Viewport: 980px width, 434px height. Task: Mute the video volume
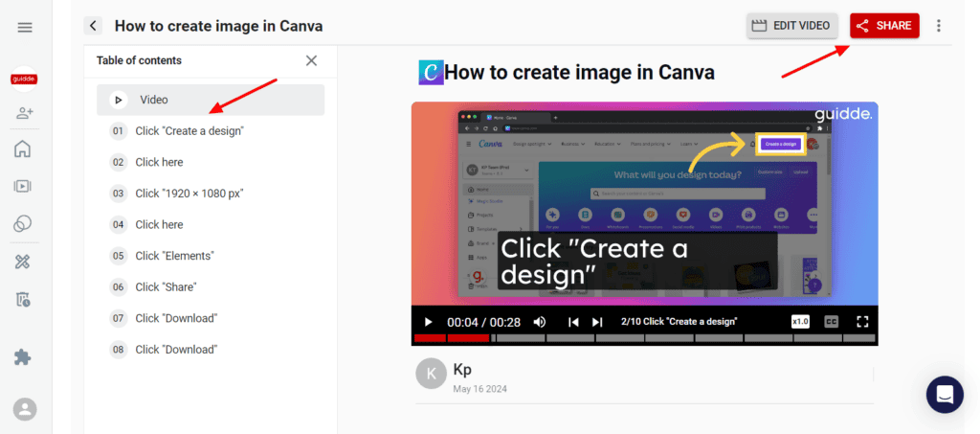pos(540,322)
